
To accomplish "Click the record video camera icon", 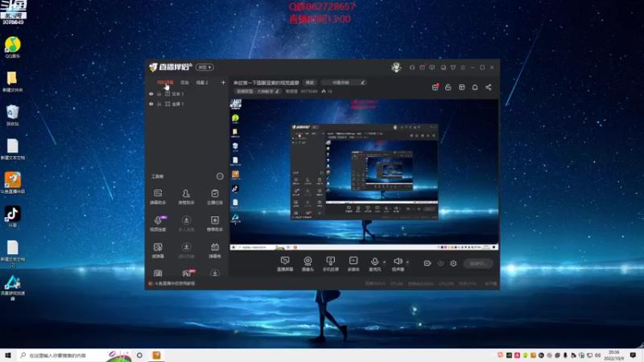I will (427, 264).
